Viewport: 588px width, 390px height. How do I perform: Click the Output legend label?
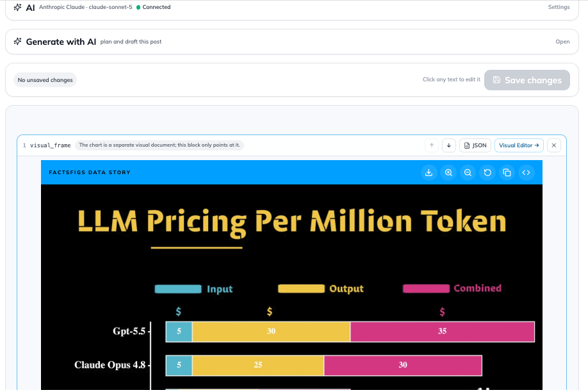pyautogui.click(x=347, y=289)
